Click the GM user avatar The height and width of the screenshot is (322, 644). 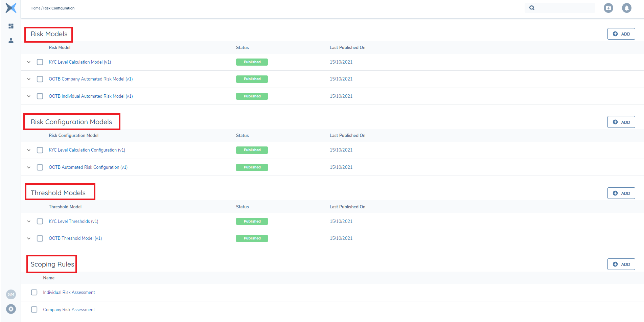click(11, 294)
